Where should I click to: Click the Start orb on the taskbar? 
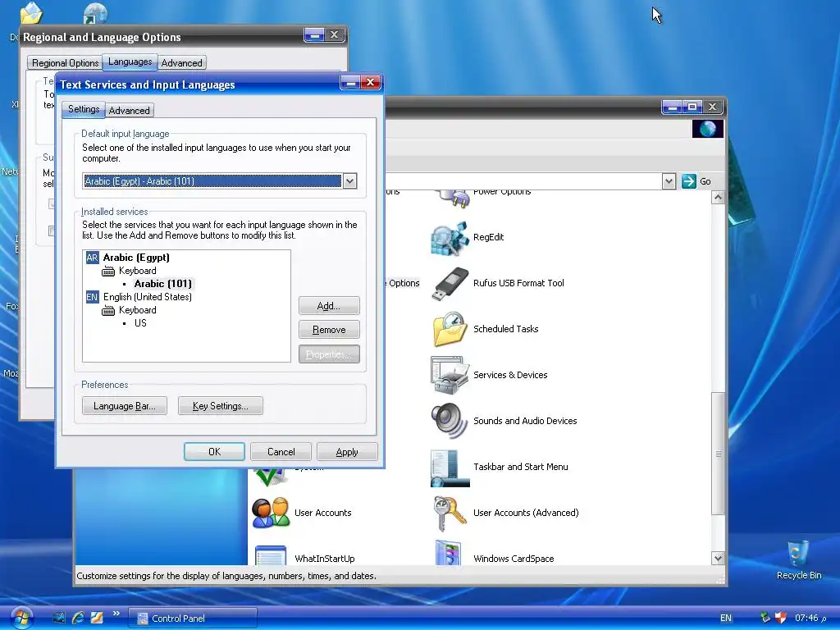click(x=21, y=618)
